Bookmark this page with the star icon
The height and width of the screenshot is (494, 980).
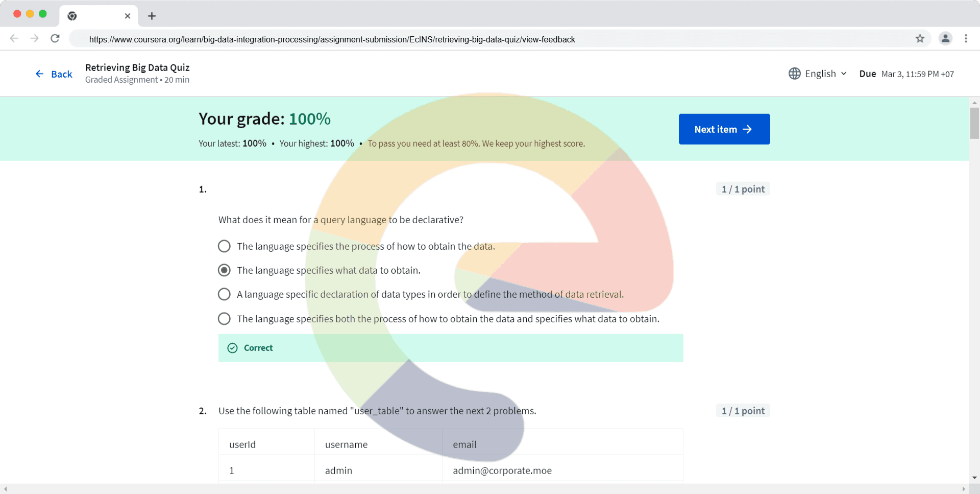[x=920, y=39]
